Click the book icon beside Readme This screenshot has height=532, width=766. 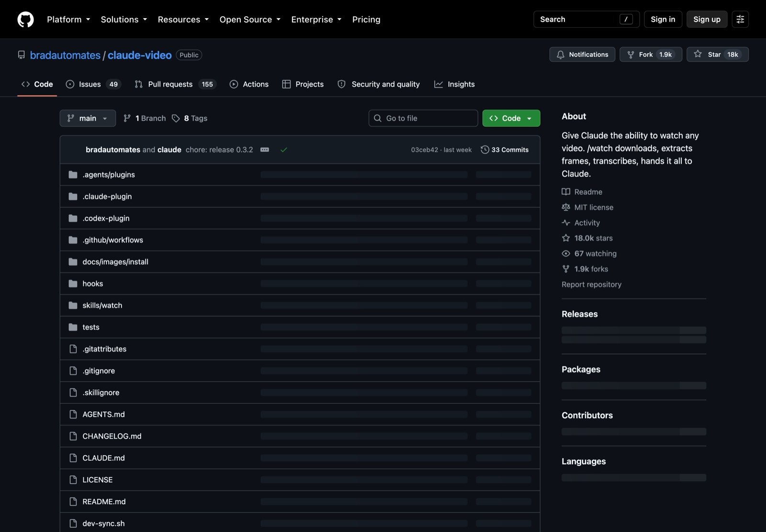(x=566, y=192)
